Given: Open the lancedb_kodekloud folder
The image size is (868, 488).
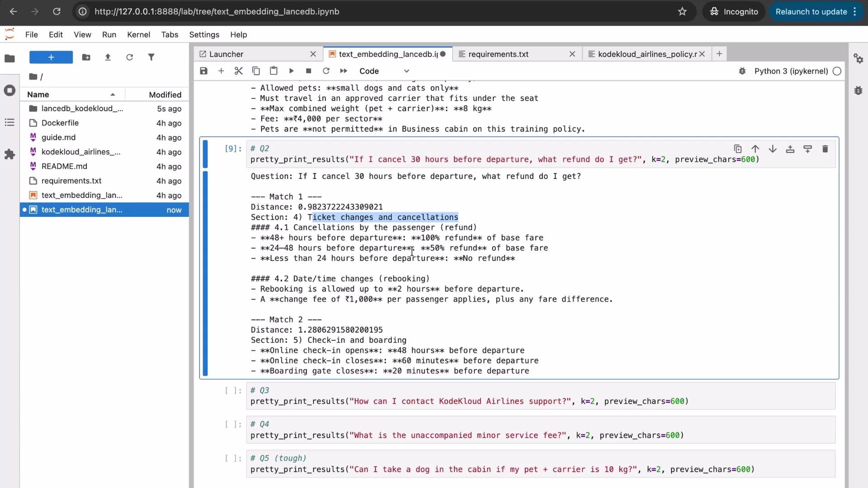Looking at the screenshot, I should pyautogui.click(x=104, y=108).
